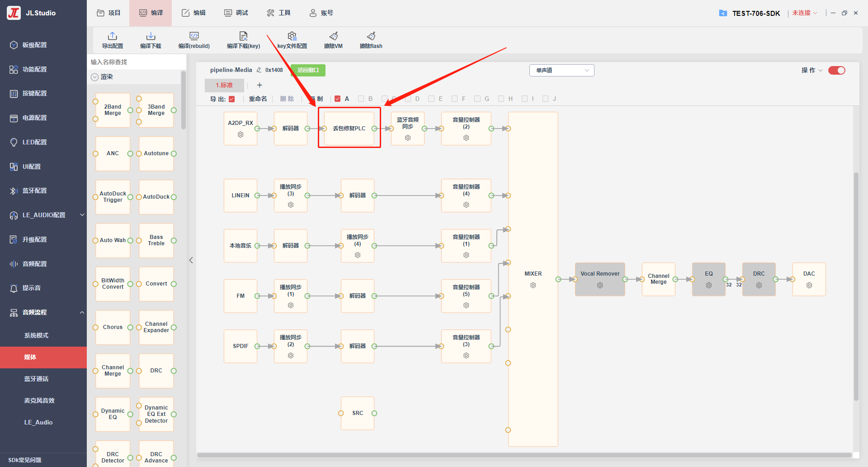Open Vocal Remover gear settings
The width and height of the screenshot is (868, 467).
tap(600, 285)
